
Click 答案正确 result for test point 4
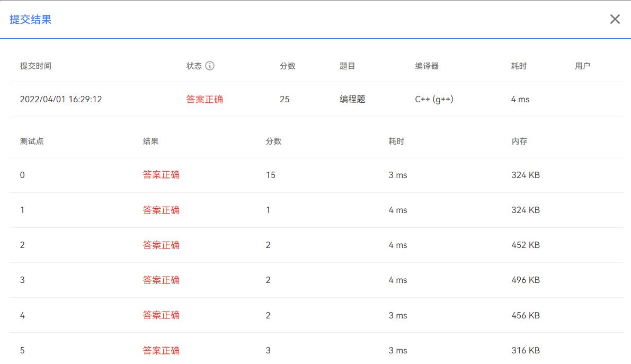click(x=161, y=315)
